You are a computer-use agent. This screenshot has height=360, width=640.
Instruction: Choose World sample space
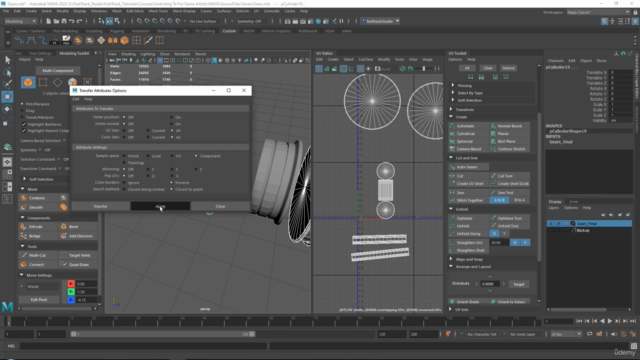tap(124, 156)
